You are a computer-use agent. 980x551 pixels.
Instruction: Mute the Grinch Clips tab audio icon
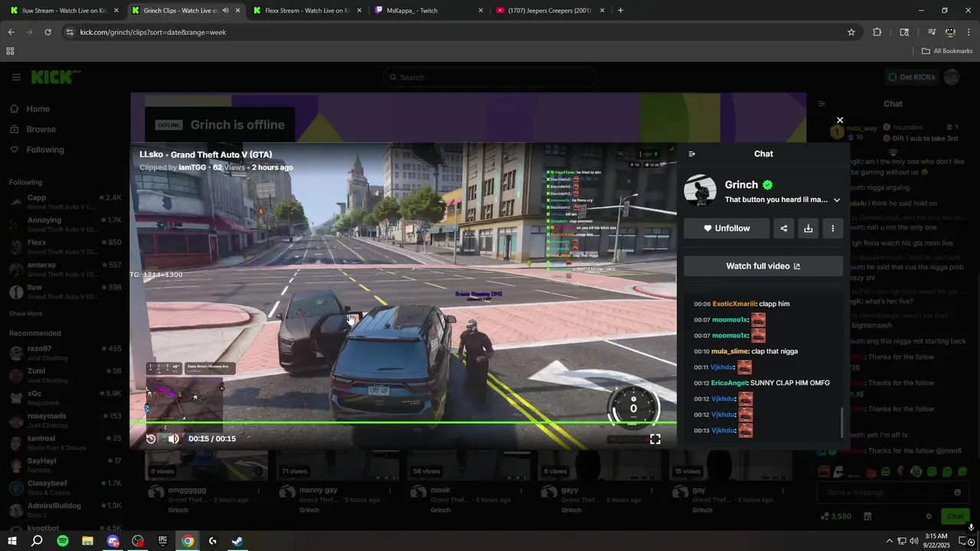click(225, 11)
